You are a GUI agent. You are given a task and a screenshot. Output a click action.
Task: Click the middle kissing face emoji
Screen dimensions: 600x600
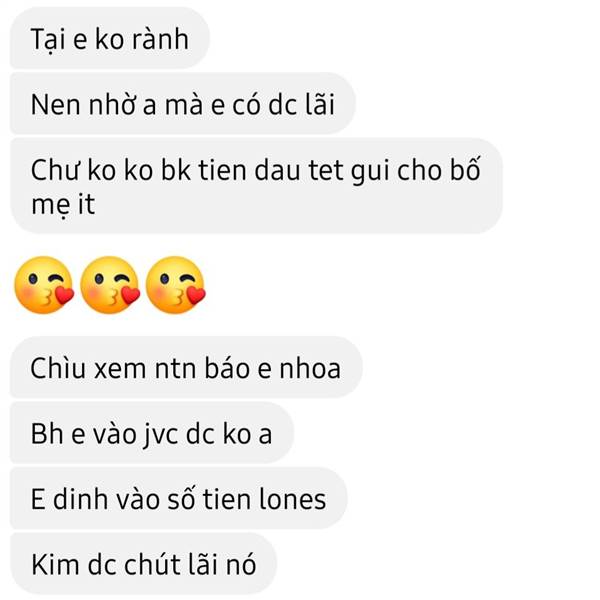(x=110, y=285)
